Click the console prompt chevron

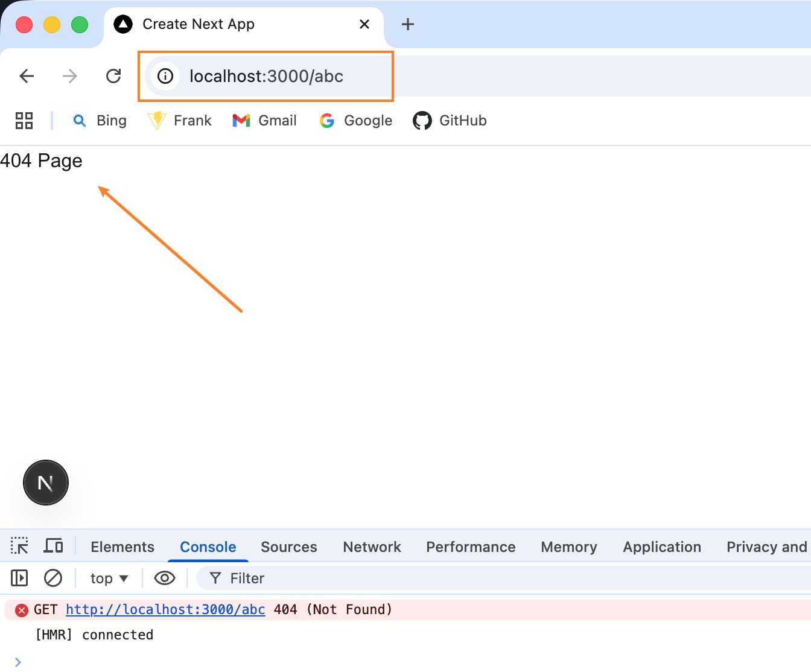coord(18,662)
